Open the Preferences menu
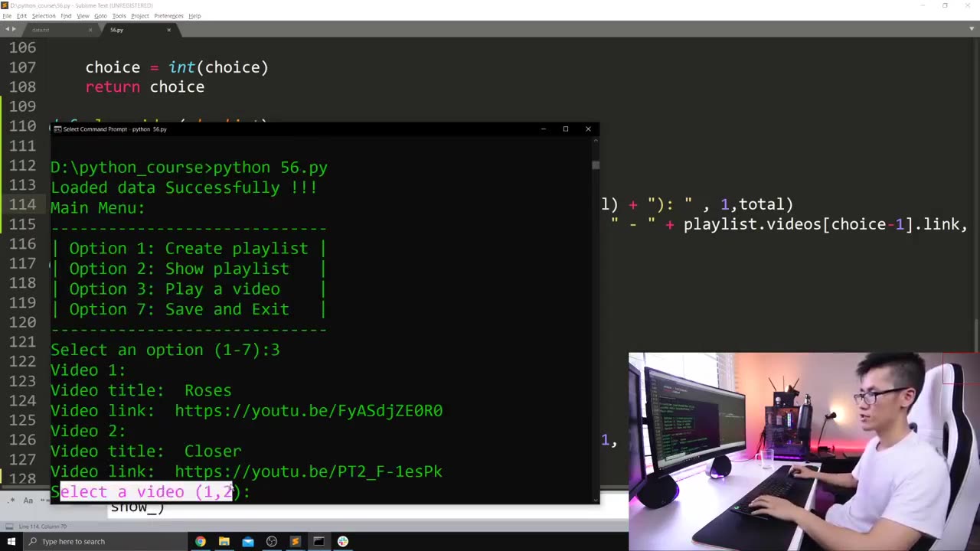The height and width of the screenshot is (551, 980). [x=168, y=15]
